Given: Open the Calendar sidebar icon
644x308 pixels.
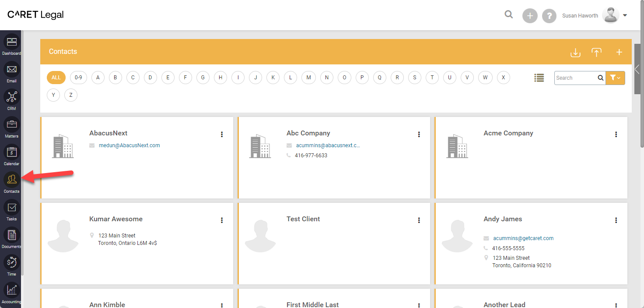Looking at the screenshot, I should click(12, 152).
